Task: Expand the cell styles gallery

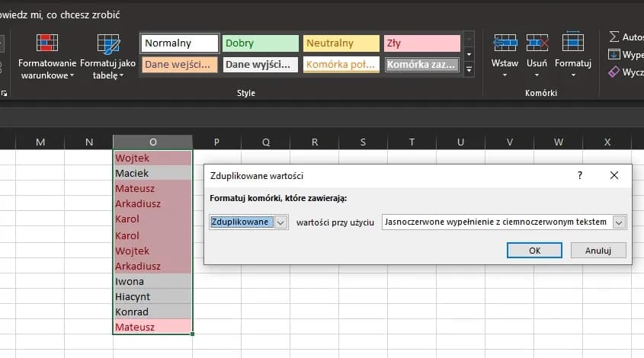Action: pyautogui.click(x=469, y=70)
